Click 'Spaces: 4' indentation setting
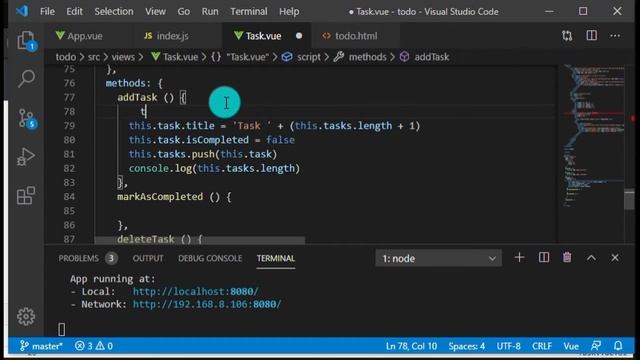Viewport: 640px width, 360px height. pos(467,346)
